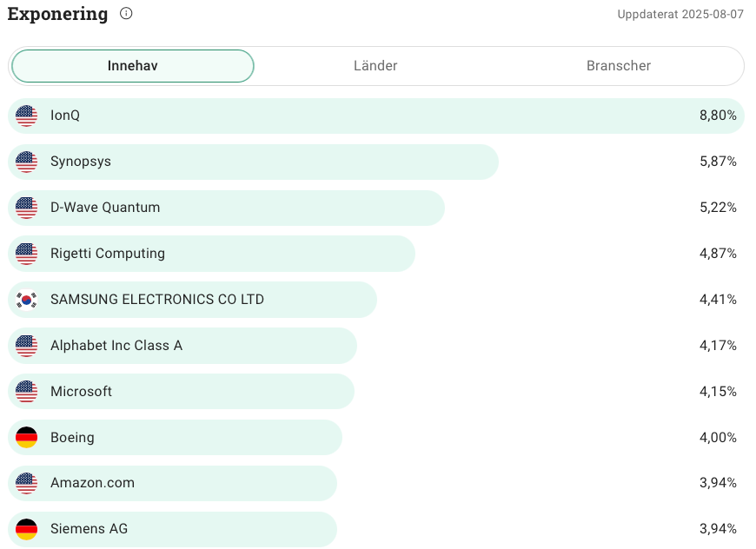This screenshot has width=756, height=549.
Task: Open the Exponering info icon
Action: pos(126,14)
